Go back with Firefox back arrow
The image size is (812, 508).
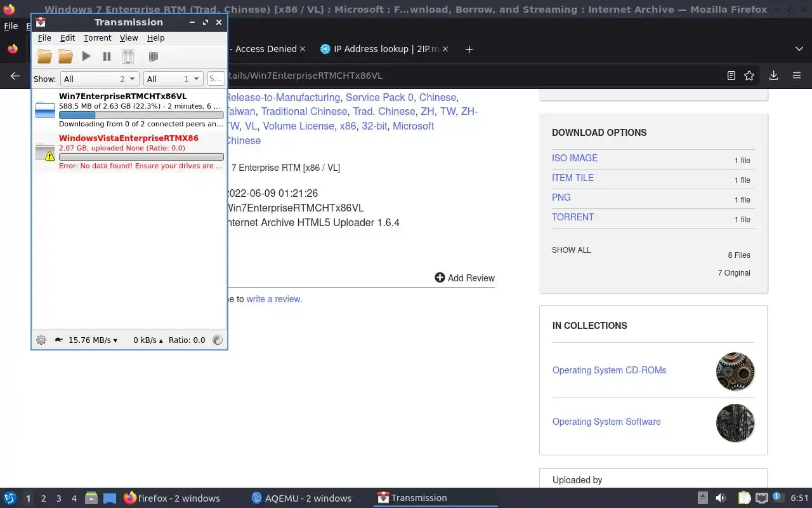[15, 76]
